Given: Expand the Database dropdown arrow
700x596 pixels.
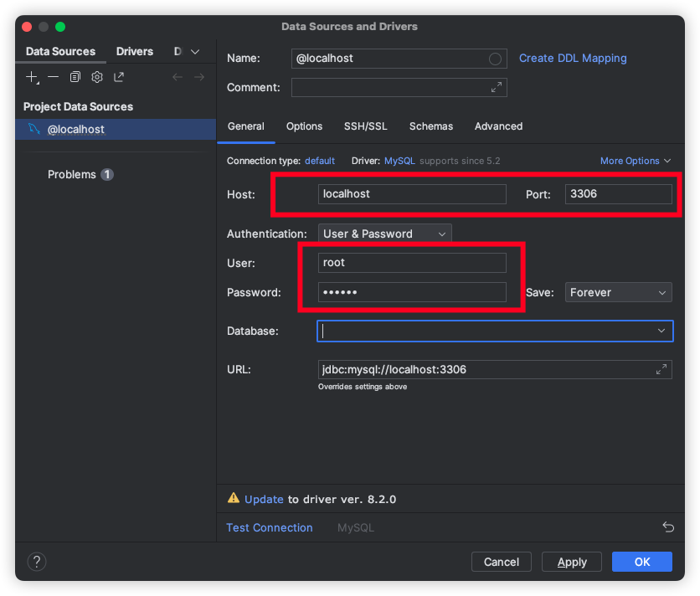Looking at the screenshot, I should tap(662, 331).
